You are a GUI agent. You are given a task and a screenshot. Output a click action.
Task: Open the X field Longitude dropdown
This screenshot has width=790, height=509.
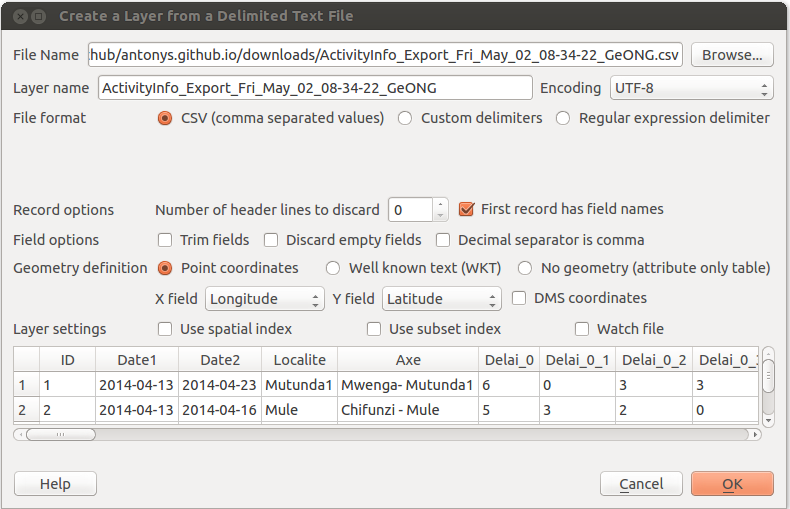[265, 298]
